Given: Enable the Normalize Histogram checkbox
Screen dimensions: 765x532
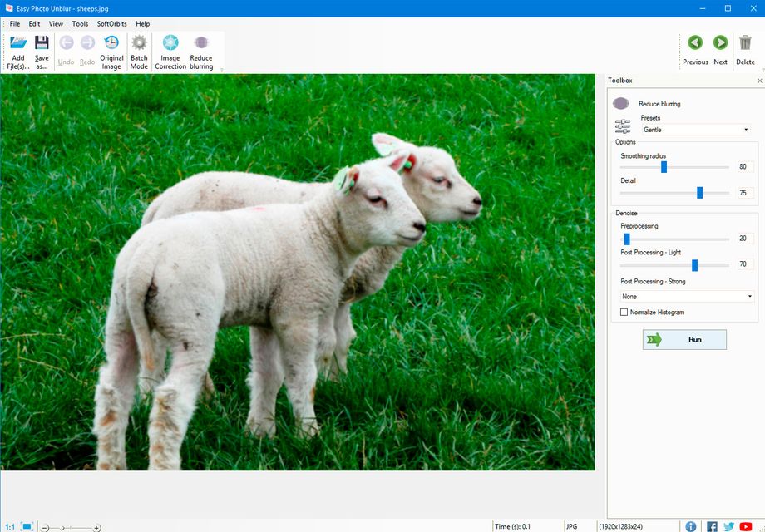Looking at the screenshot, I should [x=624, y=313].
